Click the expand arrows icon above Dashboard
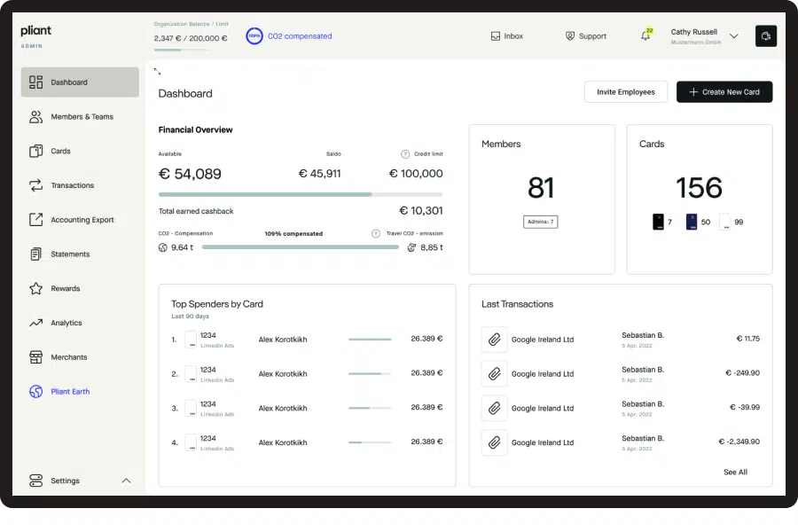This screenshot has height=532, width=798. [157, 72]
